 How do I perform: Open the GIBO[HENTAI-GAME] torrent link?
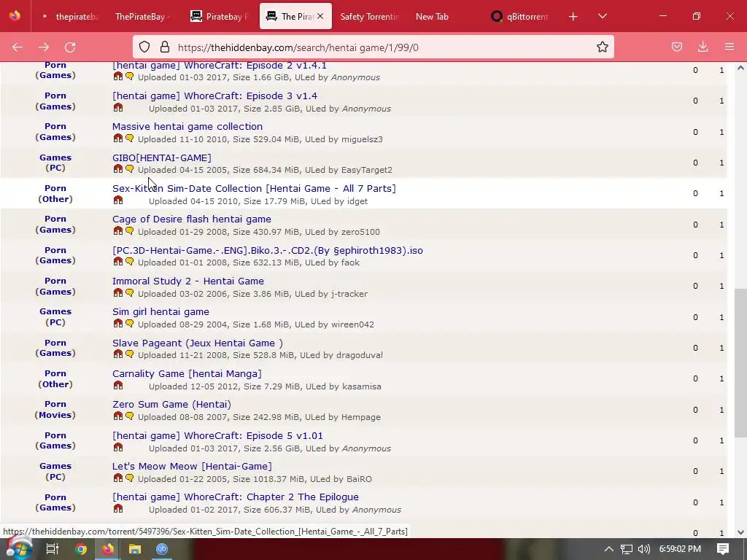pyautogui.click(x=161, y=157)
